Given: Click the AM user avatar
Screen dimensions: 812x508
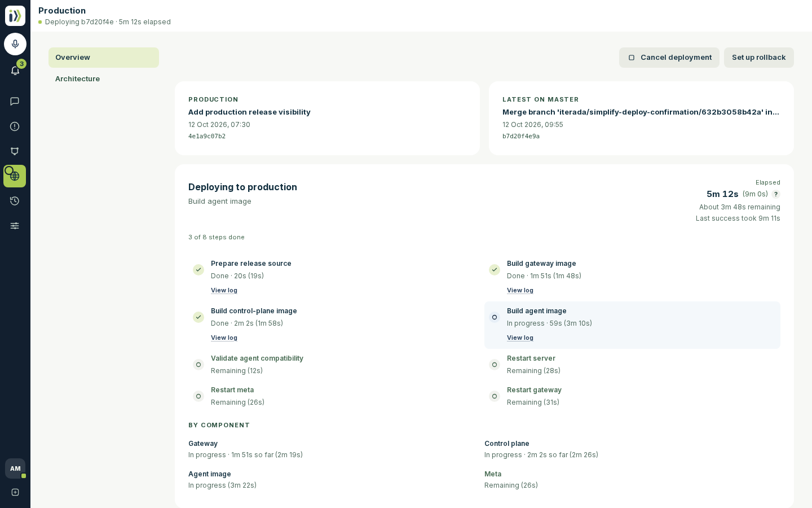Looking at the screenshot, I should (x=15, y=468).
